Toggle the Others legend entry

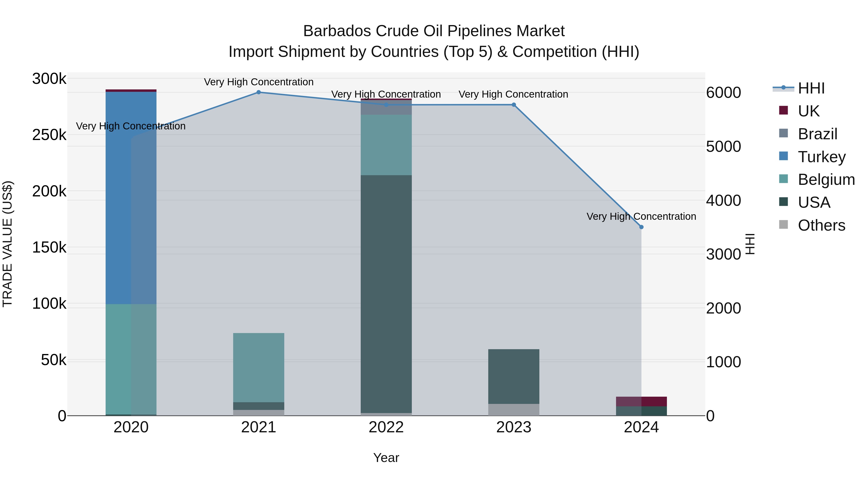(812, 225)
